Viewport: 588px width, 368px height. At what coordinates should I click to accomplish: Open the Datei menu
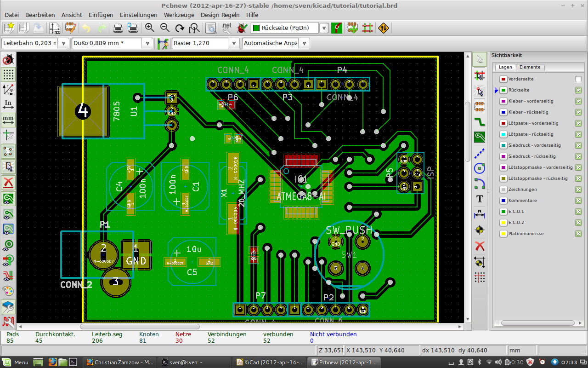(x=12, y=15)
